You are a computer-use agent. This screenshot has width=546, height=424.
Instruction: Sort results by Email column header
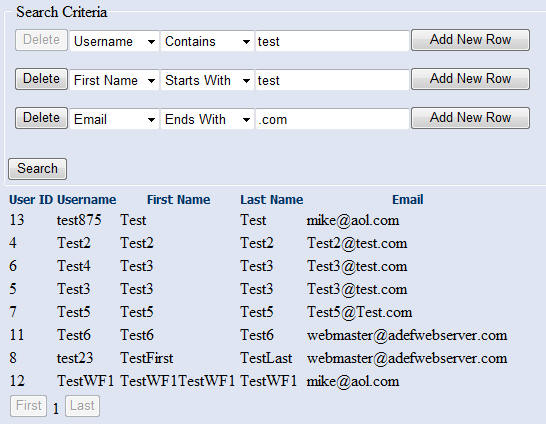point(408,199)
